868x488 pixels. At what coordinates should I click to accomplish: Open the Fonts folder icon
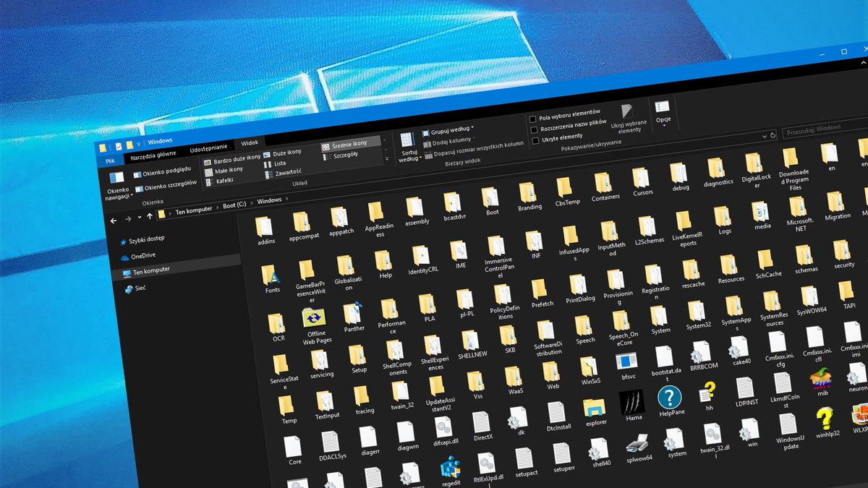pos(272,275)
